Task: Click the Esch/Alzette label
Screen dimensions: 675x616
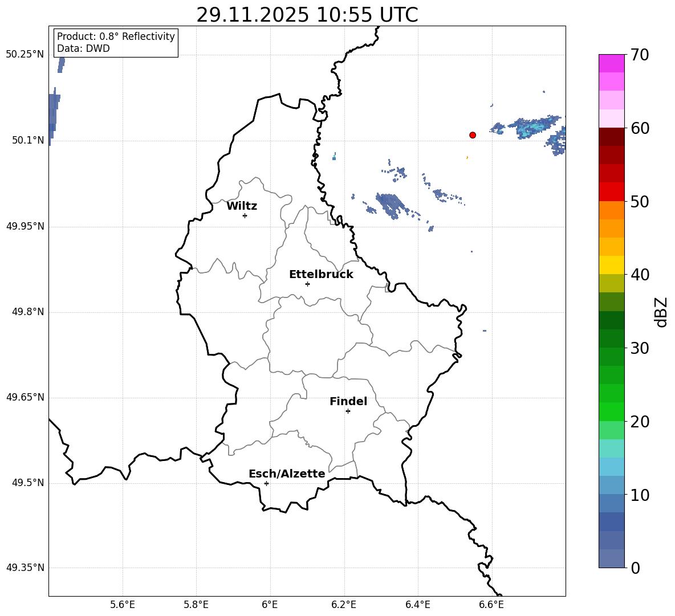Action: [287, 474]
